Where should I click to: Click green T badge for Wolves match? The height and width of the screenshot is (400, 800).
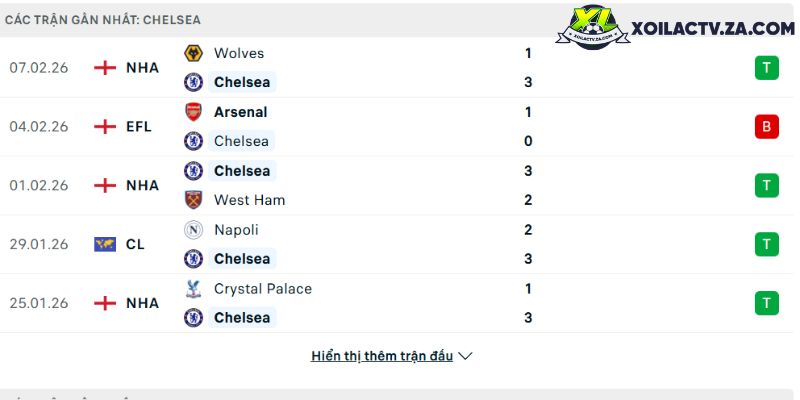click(766, 68)
